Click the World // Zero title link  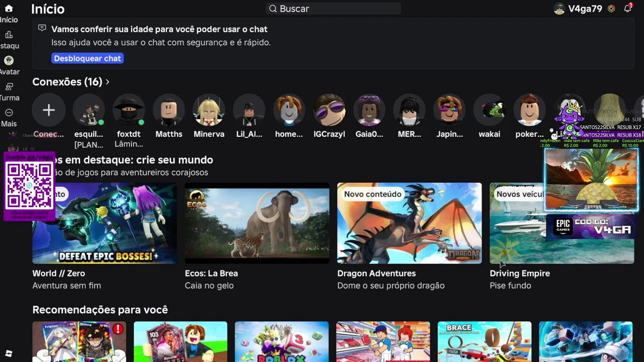(x=59, y=274)
